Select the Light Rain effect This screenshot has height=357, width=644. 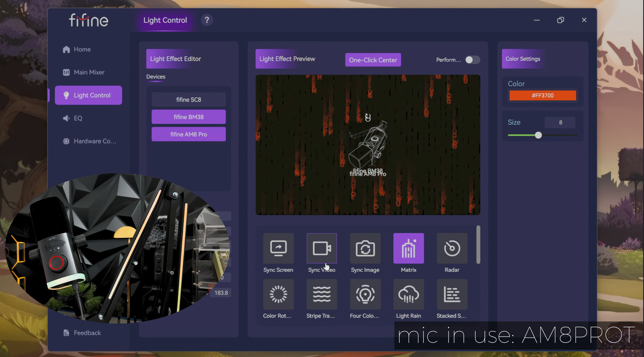409,294
